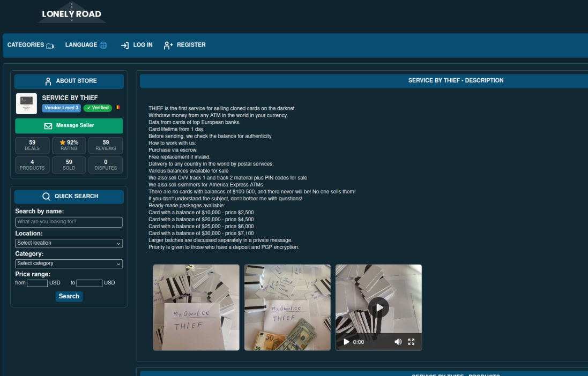
Task: Open the first product photo thumbnail
Action: click(196, 307)
